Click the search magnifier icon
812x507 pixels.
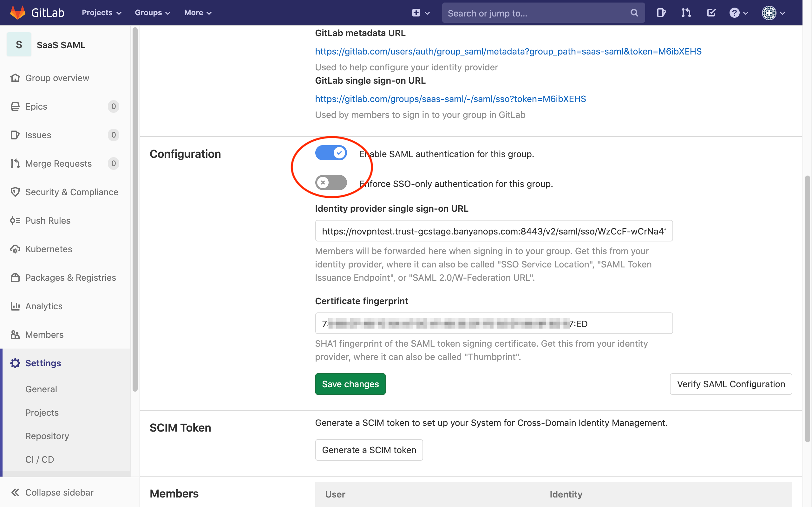pos(634,13)
